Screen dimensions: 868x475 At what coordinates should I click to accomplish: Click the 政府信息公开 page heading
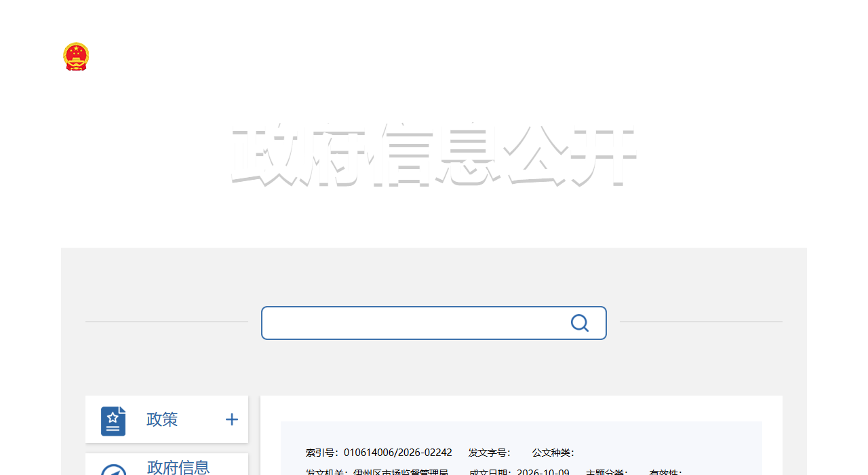coord(434,155)
